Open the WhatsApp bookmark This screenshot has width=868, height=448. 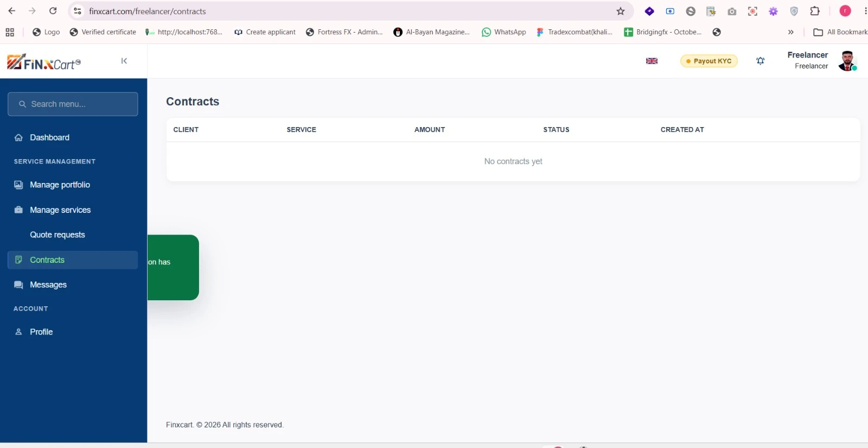pos(504,32)
